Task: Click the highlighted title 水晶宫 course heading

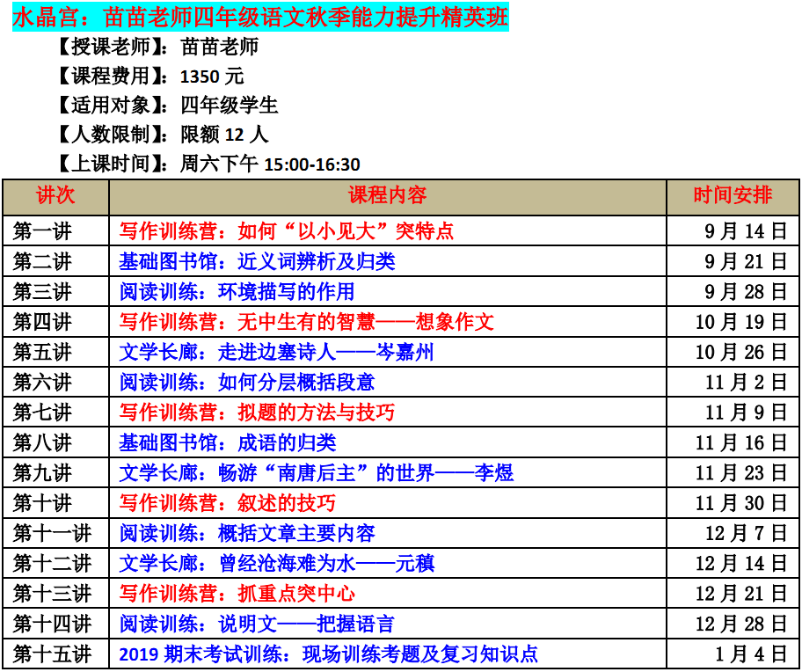Action: coord(260,17)
